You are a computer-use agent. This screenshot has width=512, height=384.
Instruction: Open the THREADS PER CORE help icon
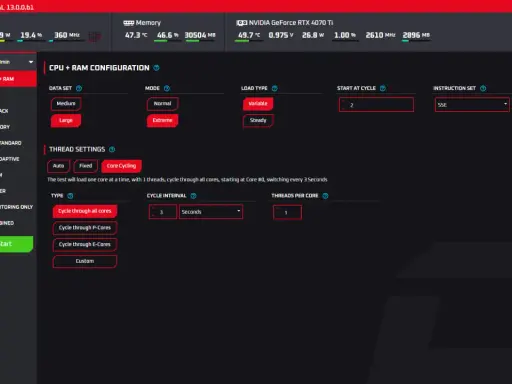tap(325, 196)
